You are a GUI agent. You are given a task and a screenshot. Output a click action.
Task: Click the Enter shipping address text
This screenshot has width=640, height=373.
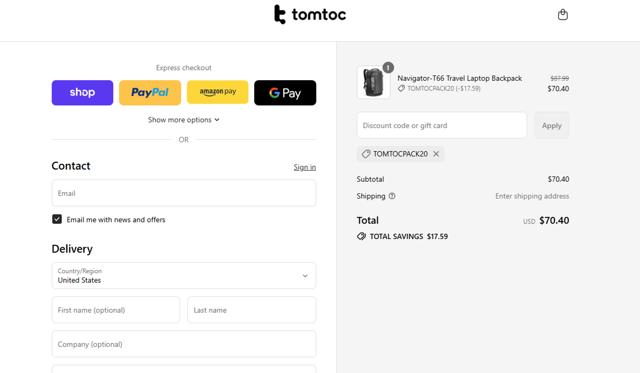[x=532, y=196]
